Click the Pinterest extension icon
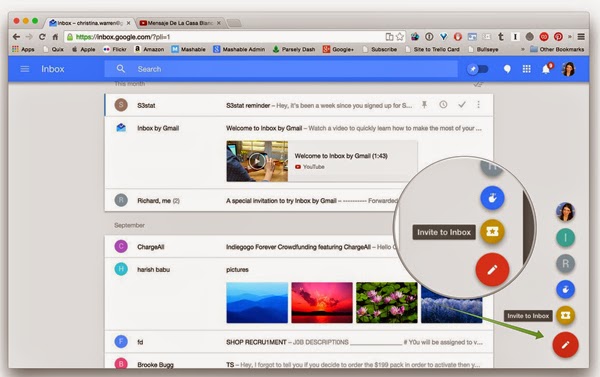The width and height of the screenshot is (600, 377). pos(558,37)
